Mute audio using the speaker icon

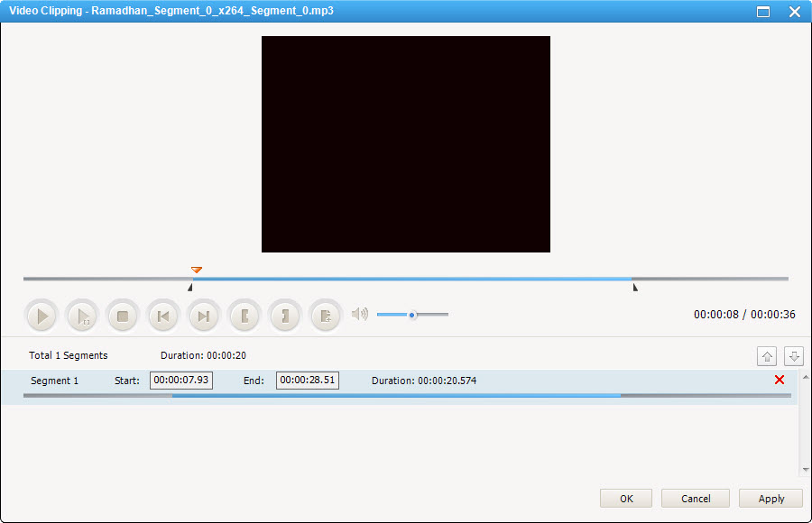[360, 314]
